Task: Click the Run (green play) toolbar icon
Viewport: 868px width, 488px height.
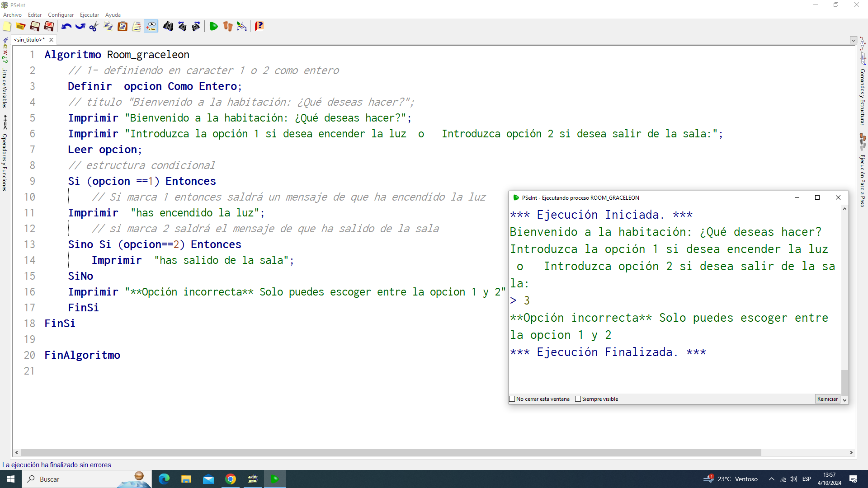Action: click(x=213, y=27)
